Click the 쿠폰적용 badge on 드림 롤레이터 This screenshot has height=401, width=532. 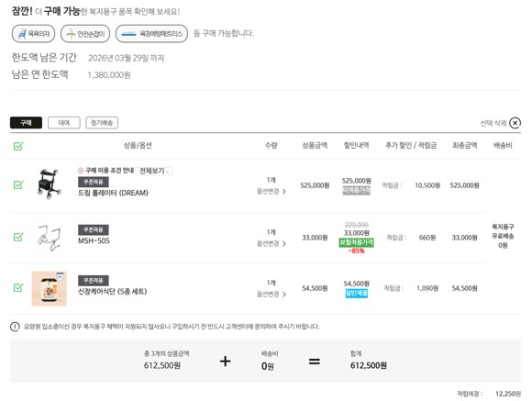point(94,182)
